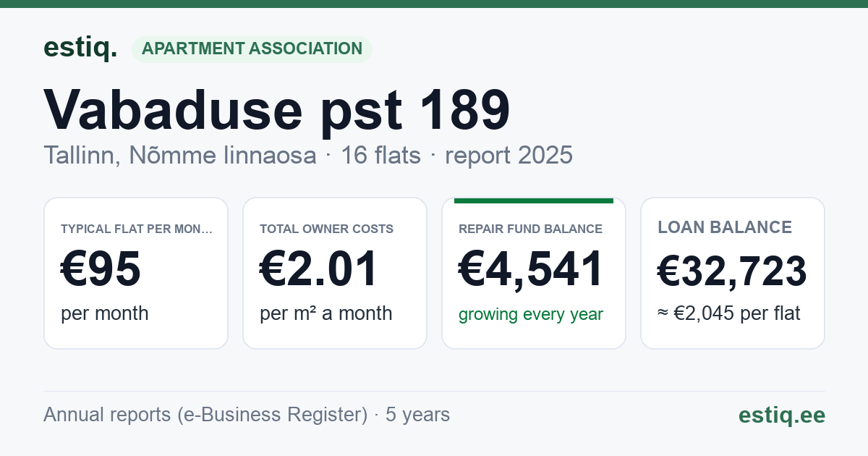The height and width of the screenshot is (456, 868).
Task: Click the Vabaduse pst 189 heading
Action: [277, 109]
